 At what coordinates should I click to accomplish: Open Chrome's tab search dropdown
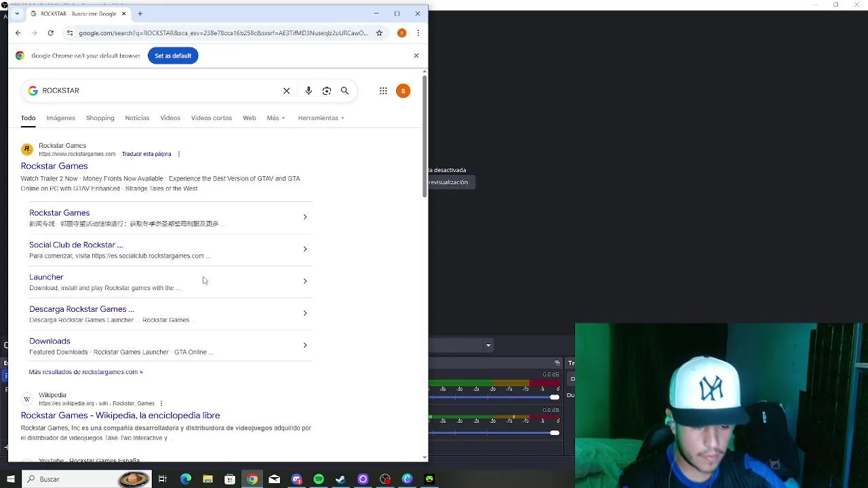point(17,14)
